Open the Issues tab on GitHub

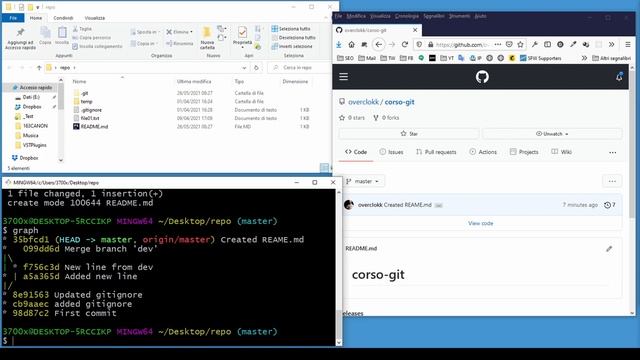click(391, 152)
